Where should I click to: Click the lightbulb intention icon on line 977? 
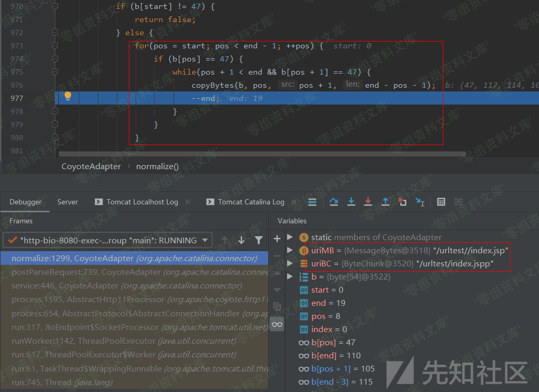click(68, 97)
